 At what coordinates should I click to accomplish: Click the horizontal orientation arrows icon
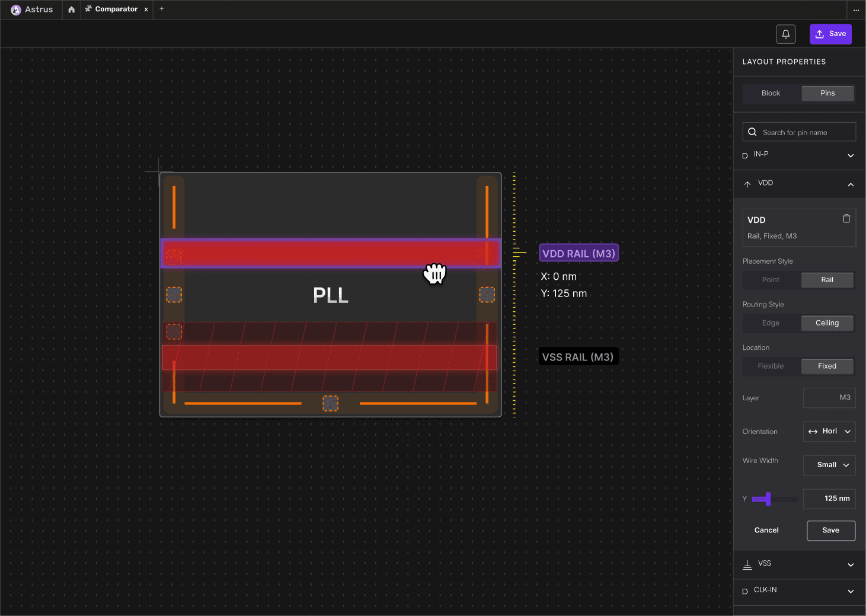coord(813,432)
